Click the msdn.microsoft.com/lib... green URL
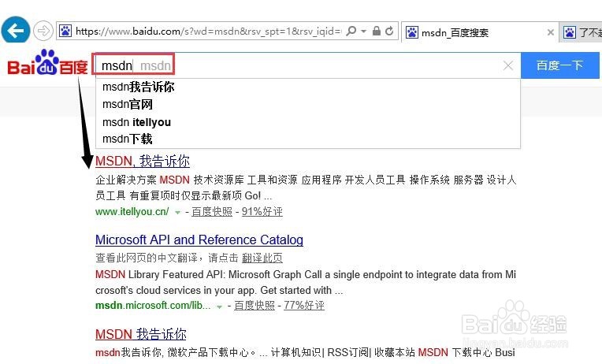 (x=153, y=306)
